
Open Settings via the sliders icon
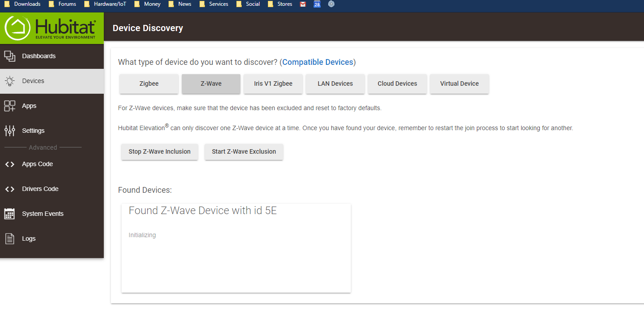[x=10, y=131]
